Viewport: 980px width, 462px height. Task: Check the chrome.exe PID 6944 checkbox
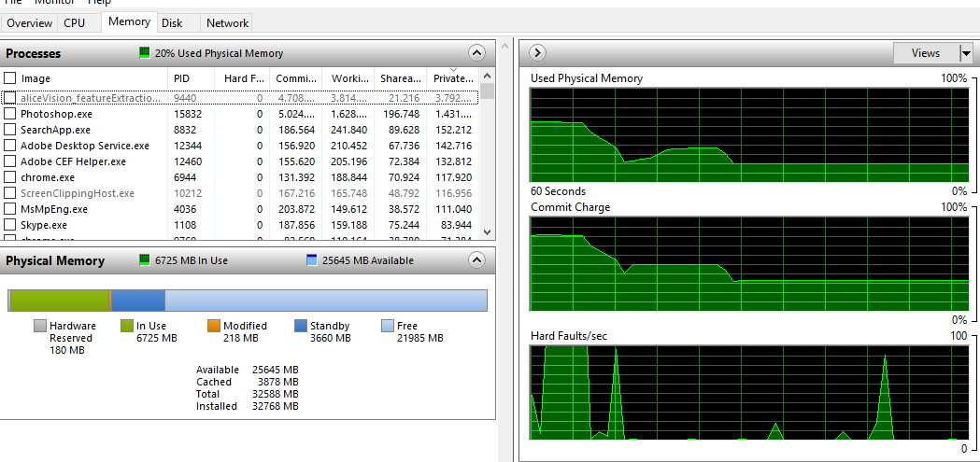[9, 177]
